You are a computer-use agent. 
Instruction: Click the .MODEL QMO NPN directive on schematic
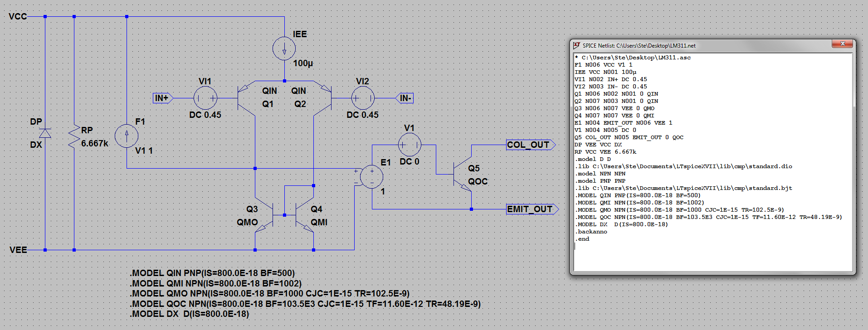pos(270,293)
